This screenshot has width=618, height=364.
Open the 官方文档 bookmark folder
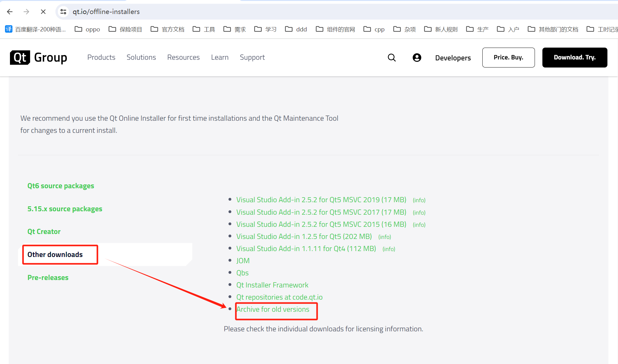point(167,29)
